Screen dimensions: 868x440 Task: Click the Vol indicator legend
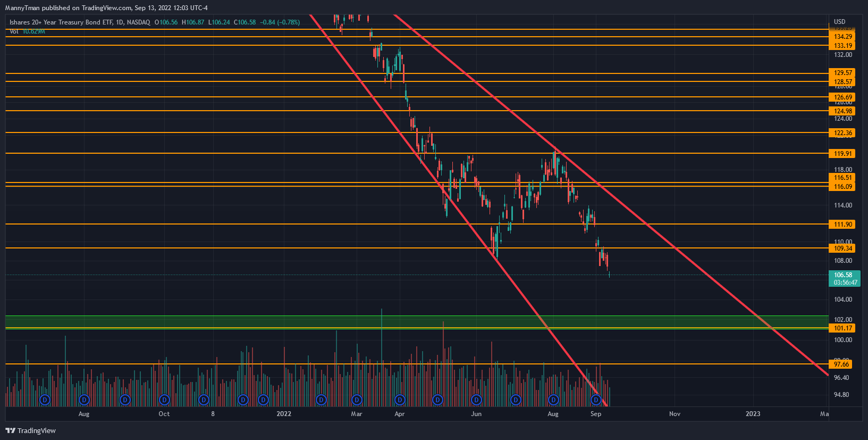pos(27,31)
